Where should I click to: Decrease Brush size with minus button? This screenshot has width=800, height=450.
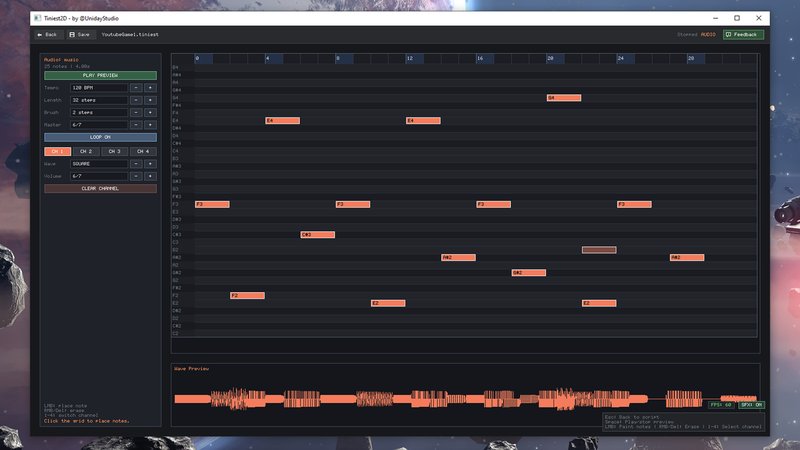click(136, 112)
